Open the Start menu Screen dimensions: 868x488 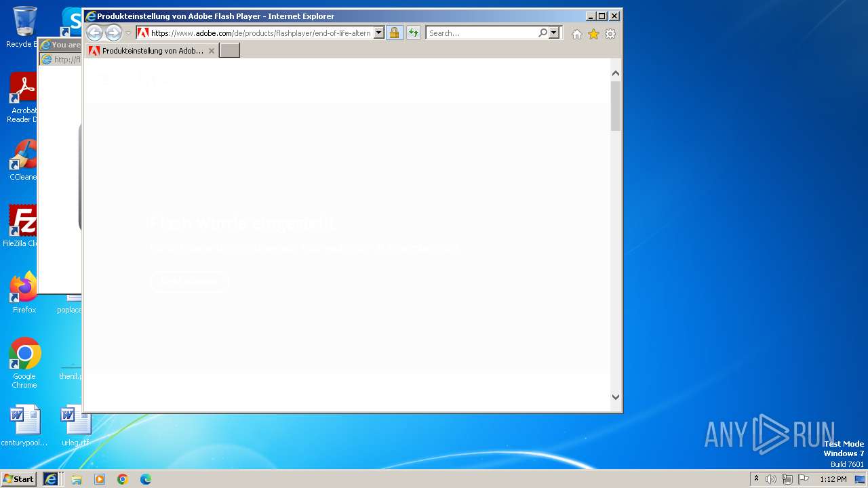pos(19,479)
